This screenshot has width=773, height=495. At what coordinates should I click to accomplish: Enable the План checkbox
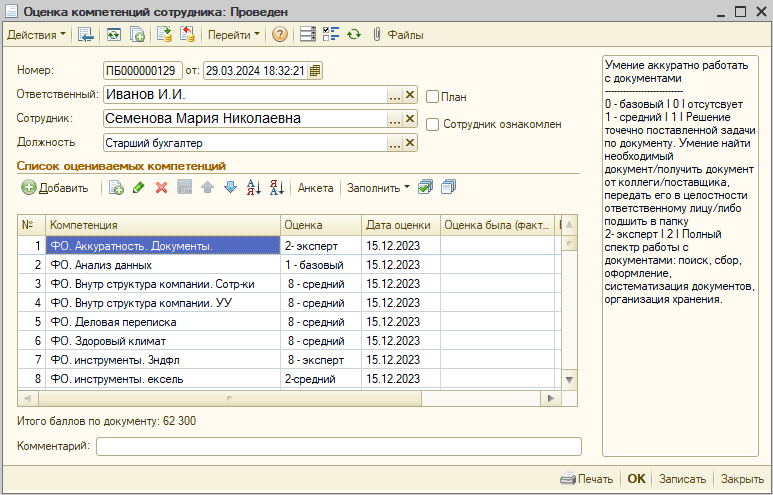click(432, 97)
